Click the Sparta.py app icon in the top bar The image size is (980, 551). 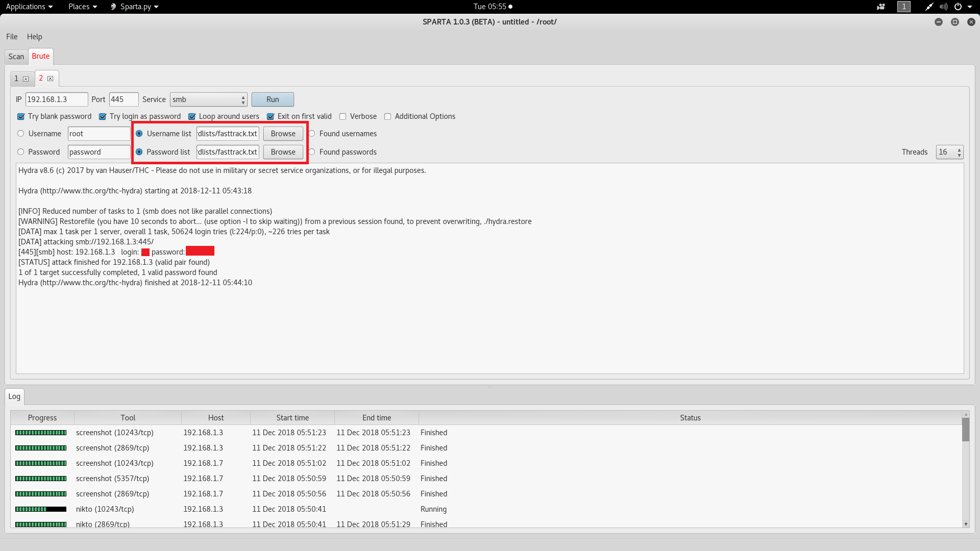113,7
